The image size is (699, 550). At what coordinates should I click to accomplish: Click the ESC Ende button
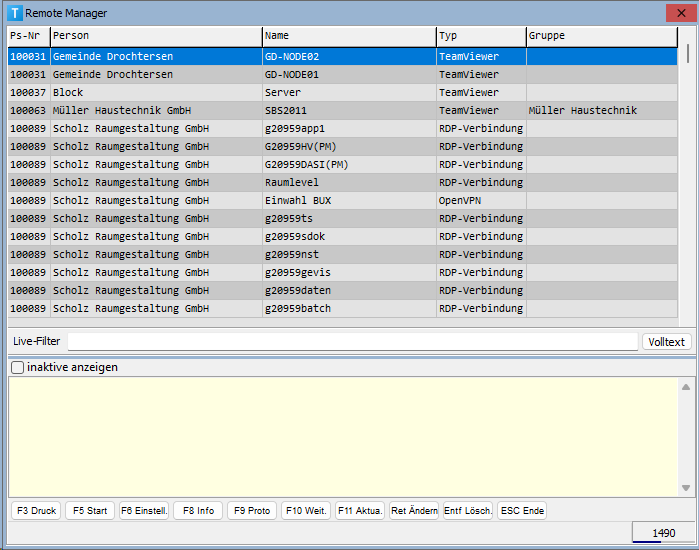pyautogui.click(x=522, y=511)
